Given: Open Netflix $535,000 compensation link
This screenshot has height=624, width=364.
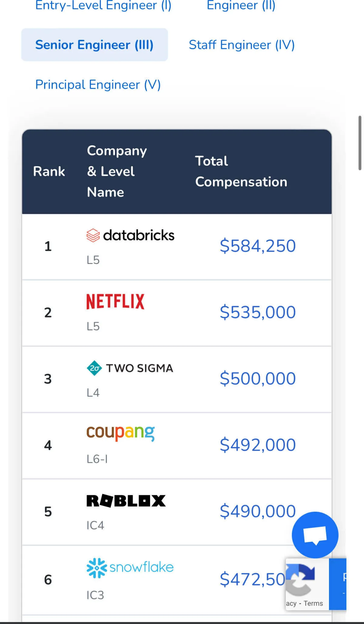Looking at the screenshot, I should (258, 312).
